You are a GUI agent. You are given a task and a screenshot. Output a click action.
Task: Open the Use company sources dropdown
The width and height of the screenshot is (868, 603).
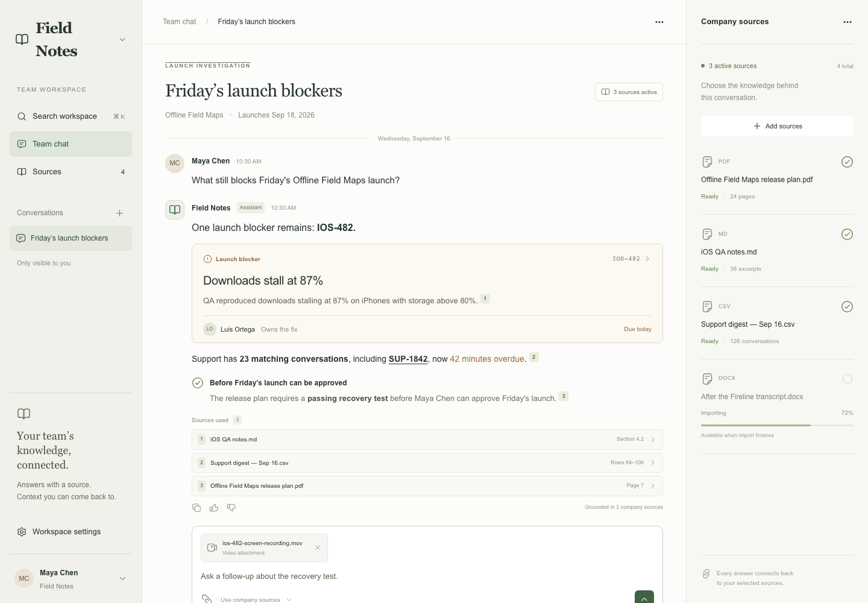click(256, 599)
